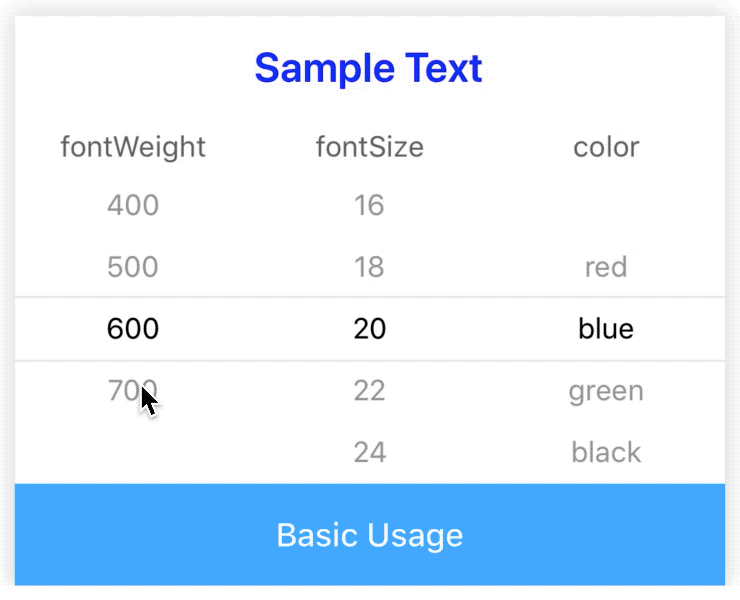740x600 pixels.
Task: Click the selected font size 20
Action: pyautogui.click(x=369, y=329)
